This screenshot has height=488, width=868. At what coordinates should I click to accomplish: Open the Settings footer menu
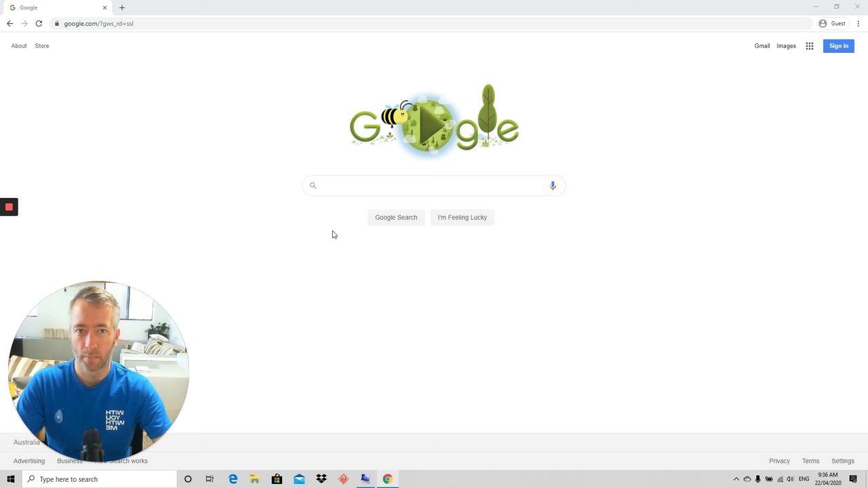843,461
